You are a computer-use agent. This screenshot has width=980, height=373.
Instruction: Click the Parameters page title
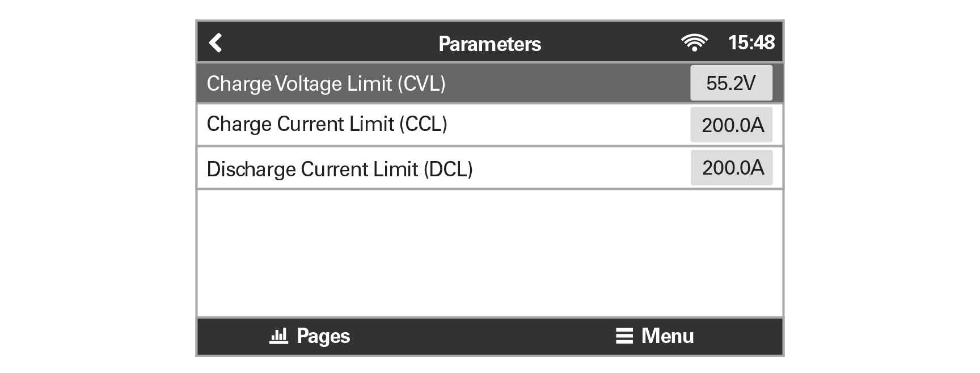click(489, 44)
